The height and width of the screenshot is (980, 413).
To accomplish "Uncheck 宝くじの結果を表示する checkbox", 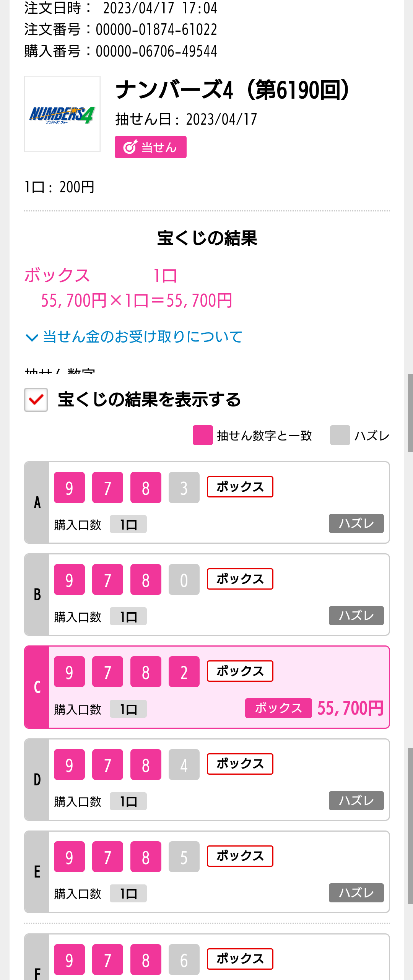I will tap(36, 400).
